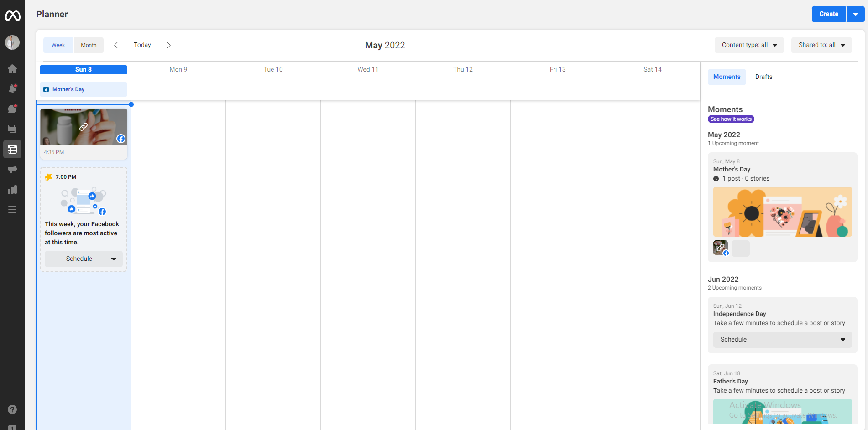
Task: Open Posts and stories sidebar icon
Action: [12, 129]
